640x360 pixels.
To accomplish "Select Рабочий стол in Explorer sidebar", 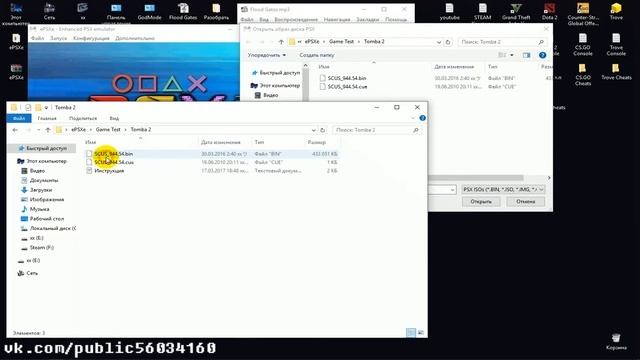I will 47,219.
